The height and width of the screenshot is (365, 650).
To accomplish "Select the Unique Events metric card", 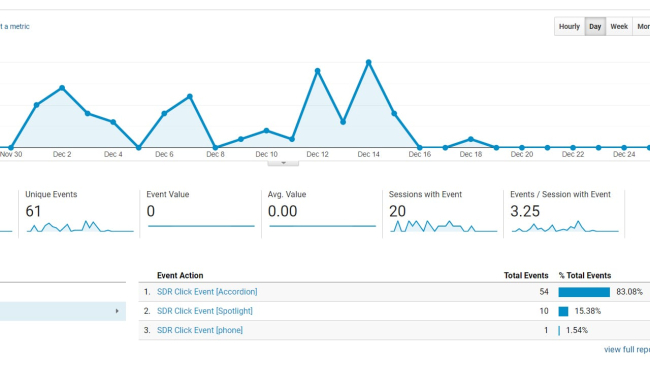I will [x=79, y=214].
